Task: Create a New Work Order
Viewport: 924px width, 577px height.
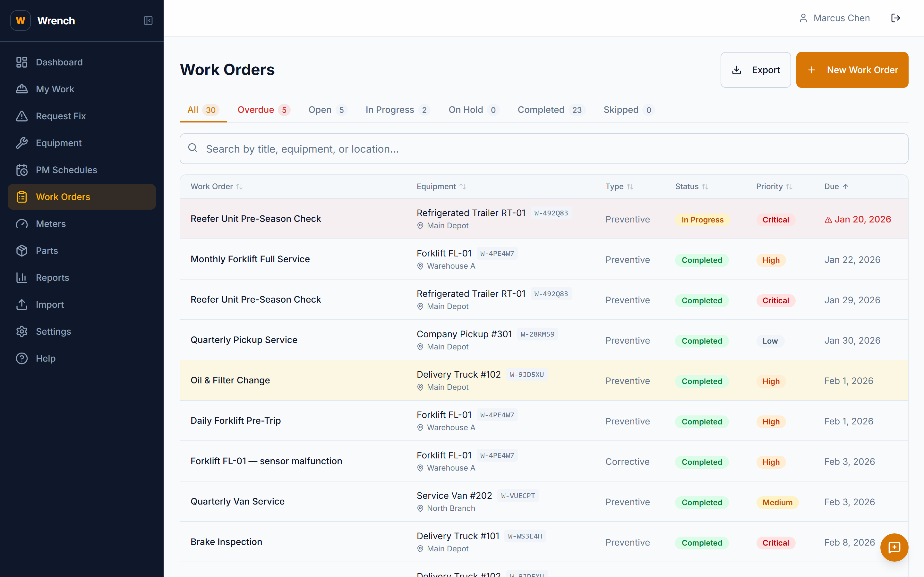Action: click(x=852, y=70)
